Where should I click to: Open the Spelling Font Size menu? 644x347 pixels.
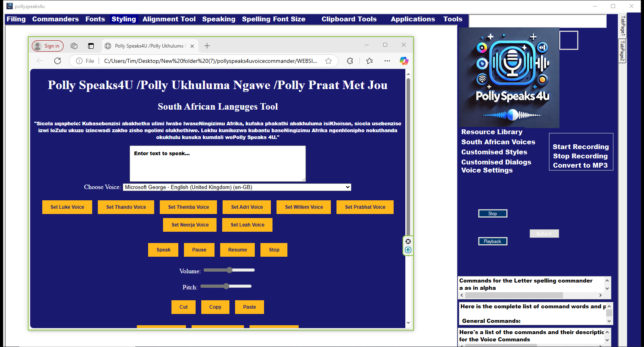274,19
